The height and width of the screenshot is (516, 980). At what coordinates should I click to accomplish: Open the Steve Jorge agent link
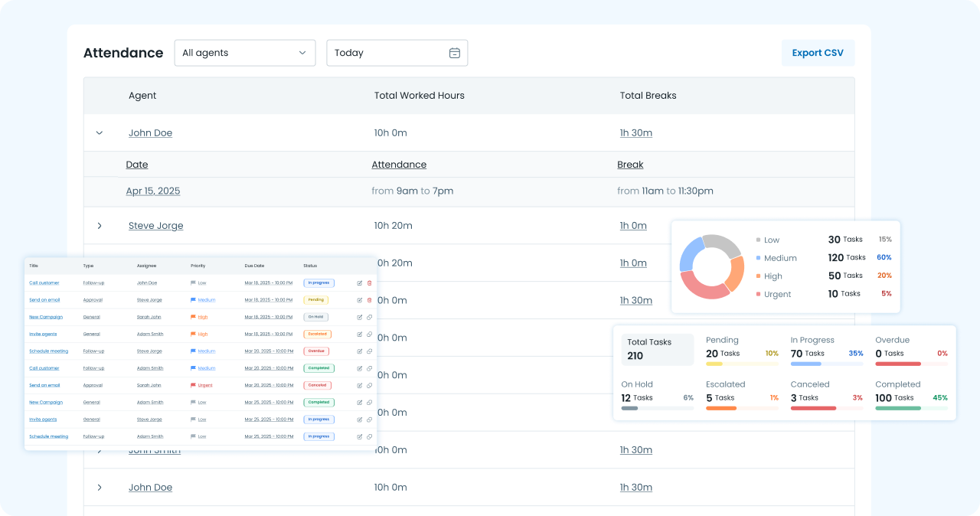pyautogui.click(x=155, y=226)
